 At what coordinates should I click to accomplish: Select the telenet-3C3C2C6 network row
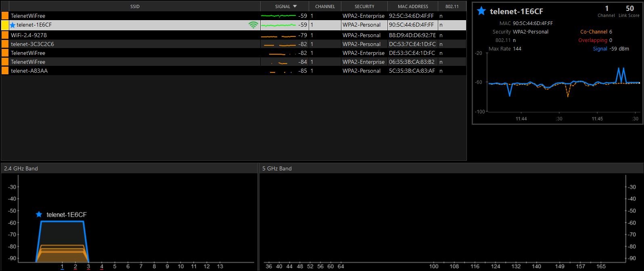coord(234,44)
